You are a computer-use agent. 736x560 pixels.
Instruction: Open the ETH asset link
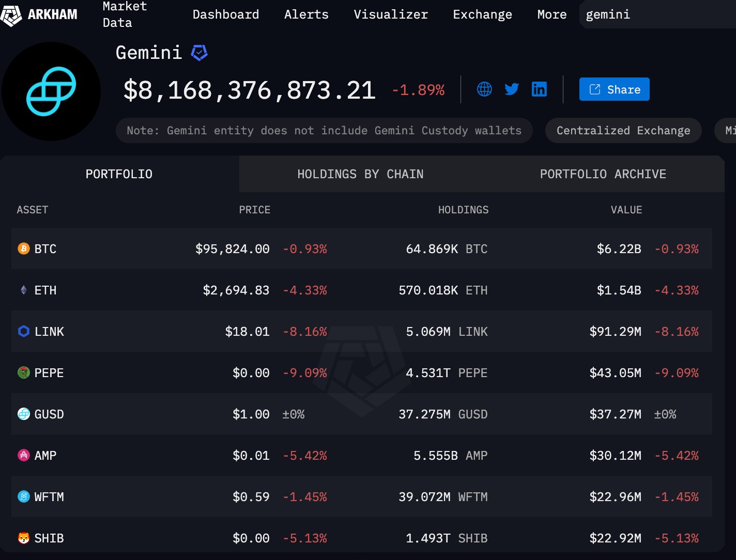[x=45, y=290]
